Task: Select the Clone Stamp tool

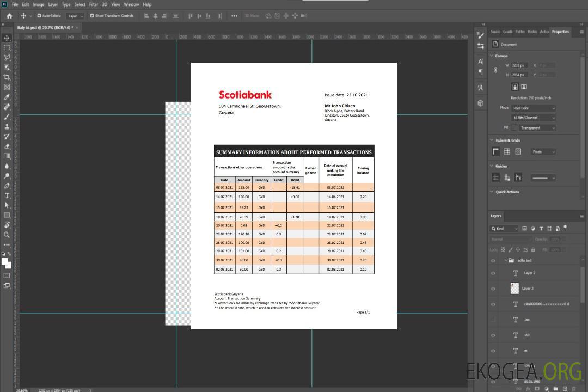Action: pyautogui.click(x=7, y=127)
